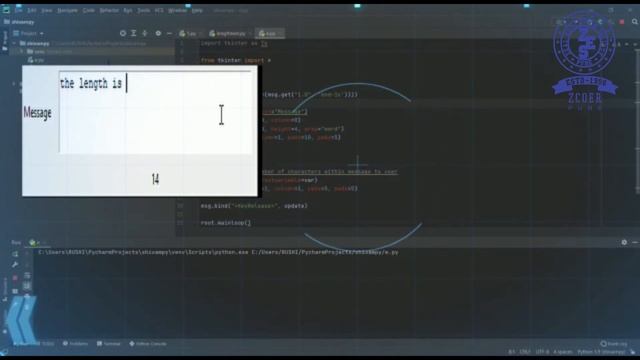Click the vertical Project tool window tab
640x360 pixels.
(5, 41)
